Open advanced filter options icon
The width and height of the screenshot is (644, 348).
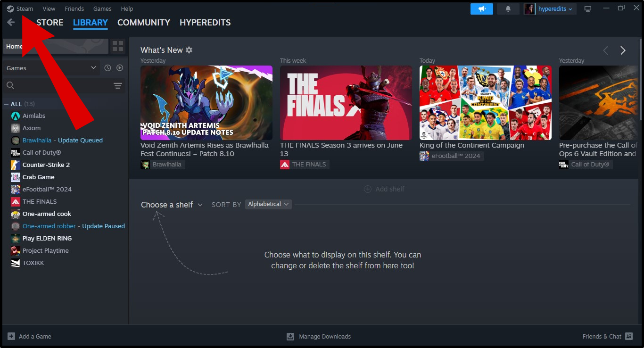pyautogui.click(x=118, y=85)
